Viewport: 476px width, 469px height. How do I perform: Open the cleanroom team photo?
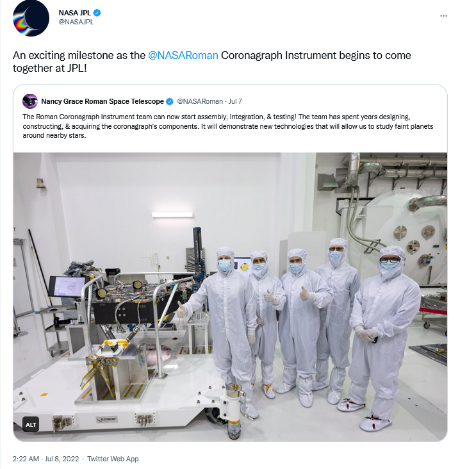[230, 297]
